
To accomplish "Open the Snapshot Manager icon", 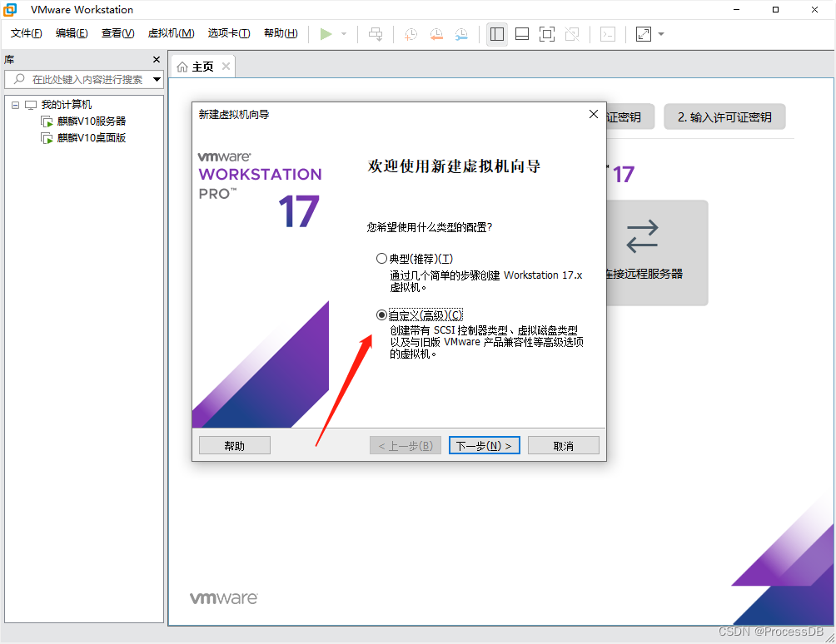I will coord(462,34).
